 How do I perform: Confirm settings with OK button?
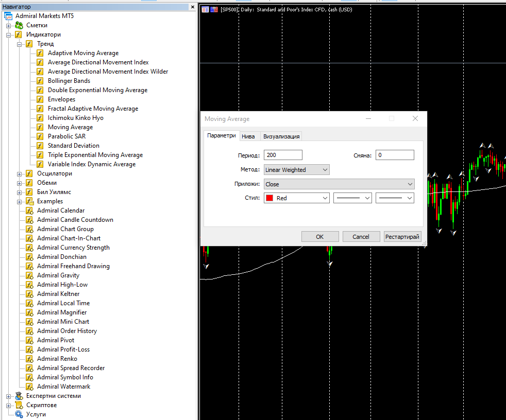[x=320, y=237]
